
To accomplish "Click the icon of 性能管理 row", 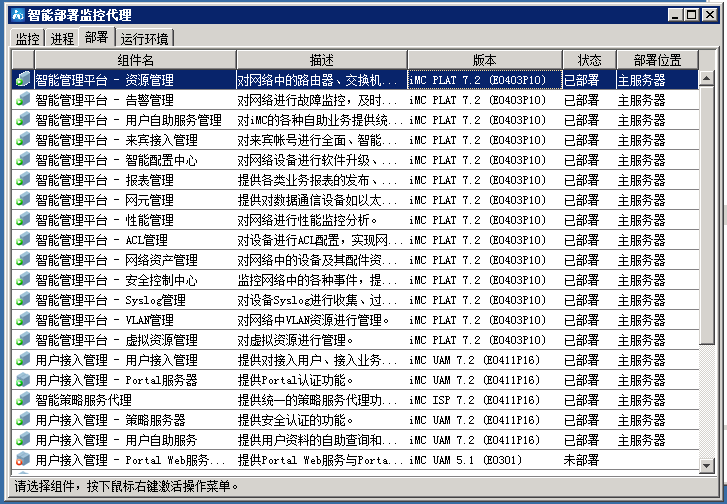I will pyautogui.click(x=23, y=220).
